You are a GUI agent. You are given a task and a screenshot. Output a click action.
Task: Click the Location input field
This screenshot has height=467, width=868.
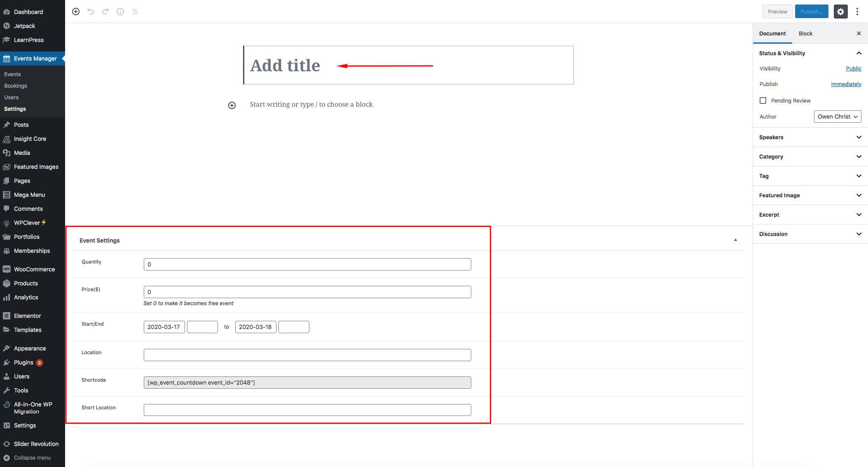(307, 355)
